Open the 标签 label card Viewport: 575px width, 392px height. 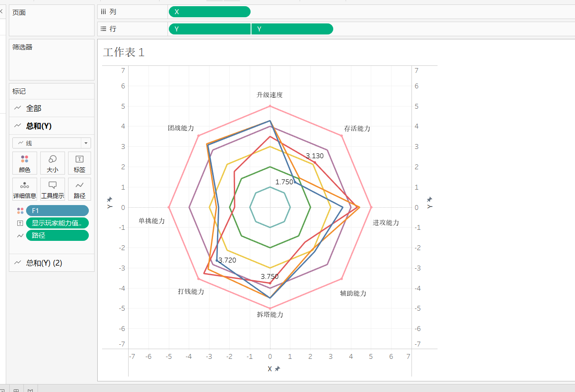coord(80,163)
